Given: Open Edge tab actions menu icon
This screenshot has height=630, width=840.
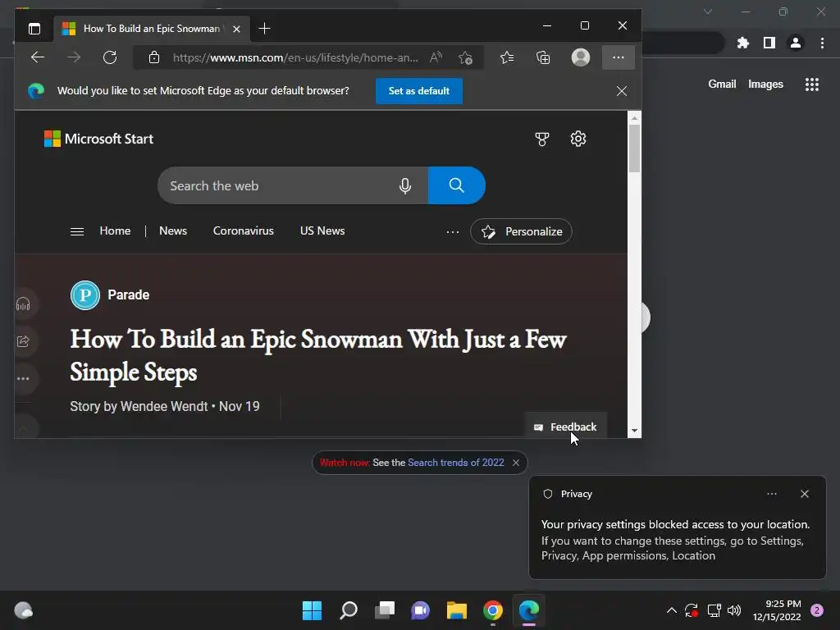Looking at the screenshot, I should click(34, 29).
